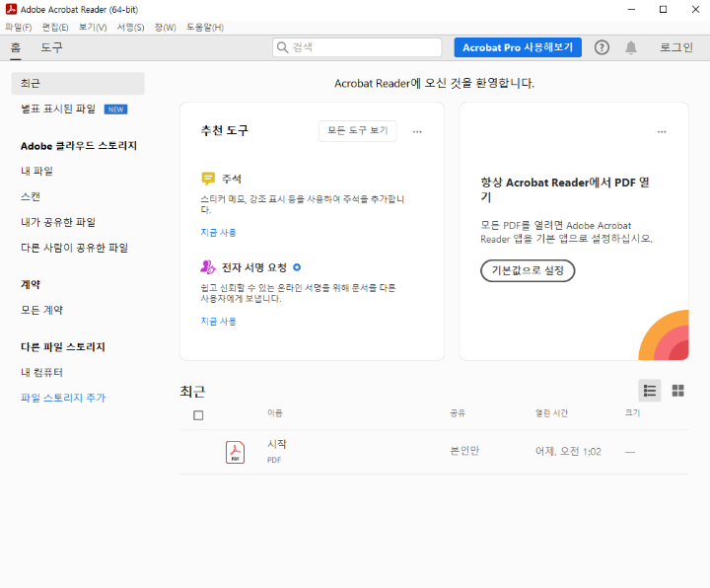Open the more options dots on default PDF card
The height and width of the screenshot is (588, 710).
click(662, 132)
